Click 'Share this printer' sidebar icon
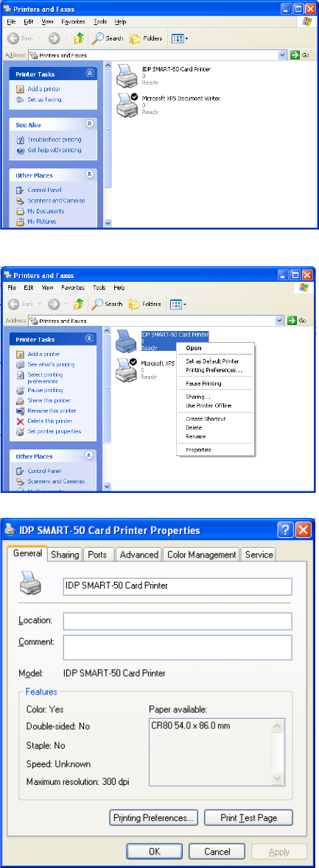 [20, 400]
